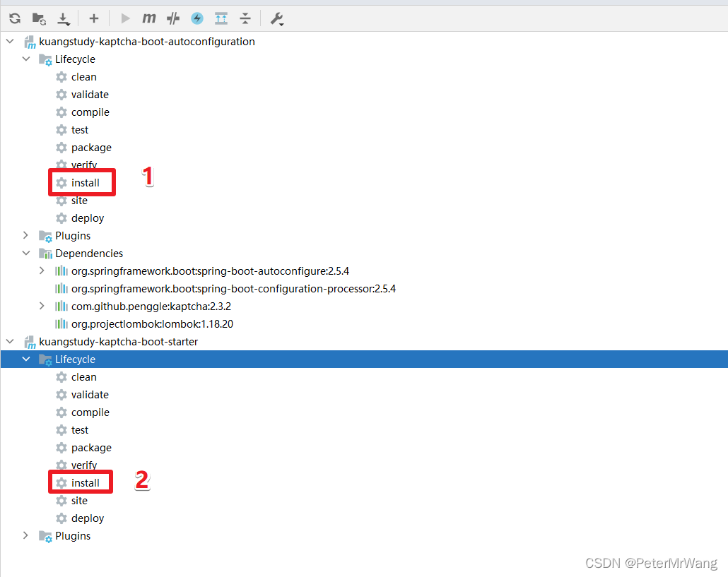This screenshot has height=577, width=728.
Task: Click gear icon beside starter package goal
Action: coord(61,448)
